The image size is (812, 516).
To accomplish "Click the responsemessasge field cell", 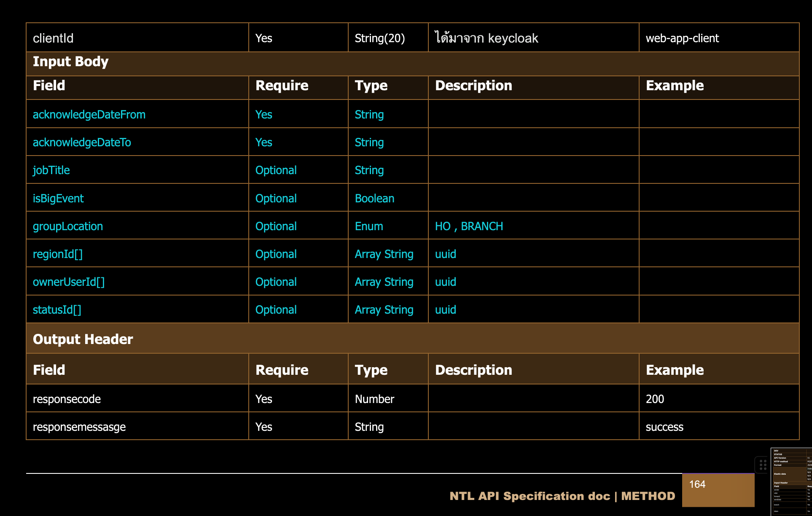I will [x=79, y=427].
